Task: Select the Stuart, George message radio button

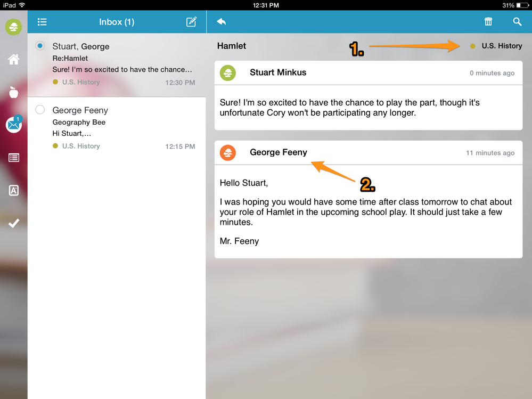Action: coord(40,46)
